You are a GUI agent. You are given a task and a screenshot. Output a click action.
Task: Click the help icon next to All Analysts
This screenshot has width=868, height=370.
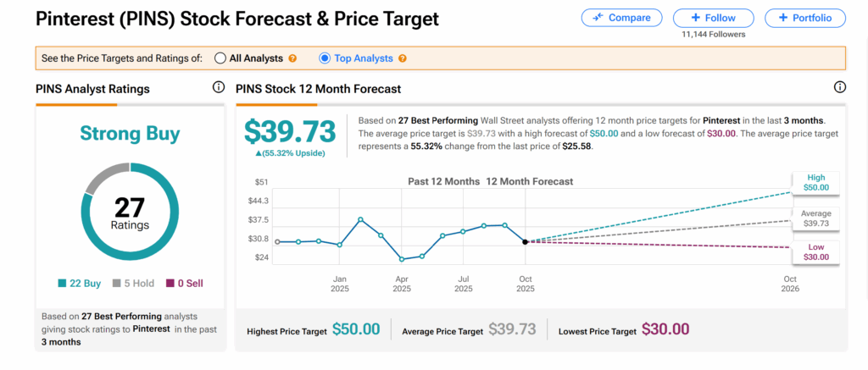click(292, 58)
